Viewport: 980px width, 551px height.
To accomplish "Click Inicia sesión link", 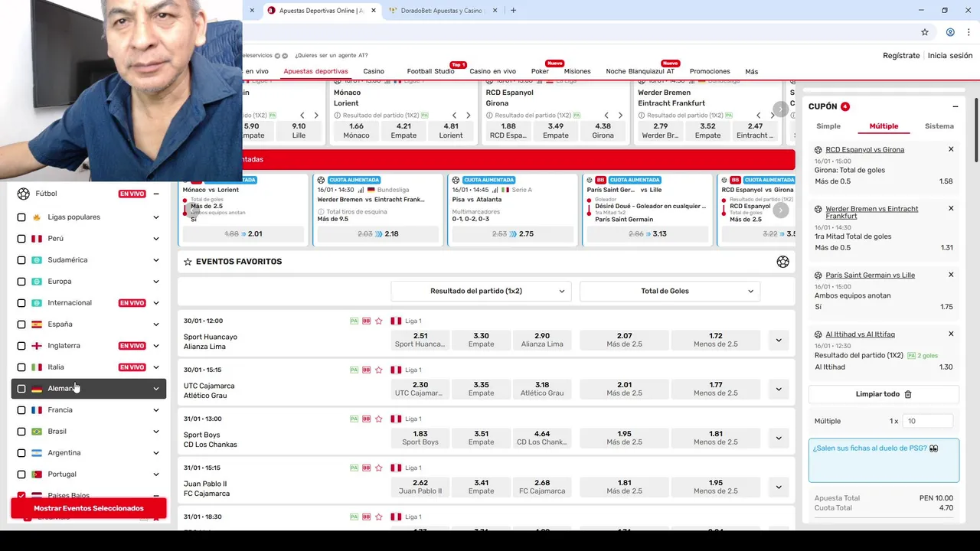I will [950, 56].
